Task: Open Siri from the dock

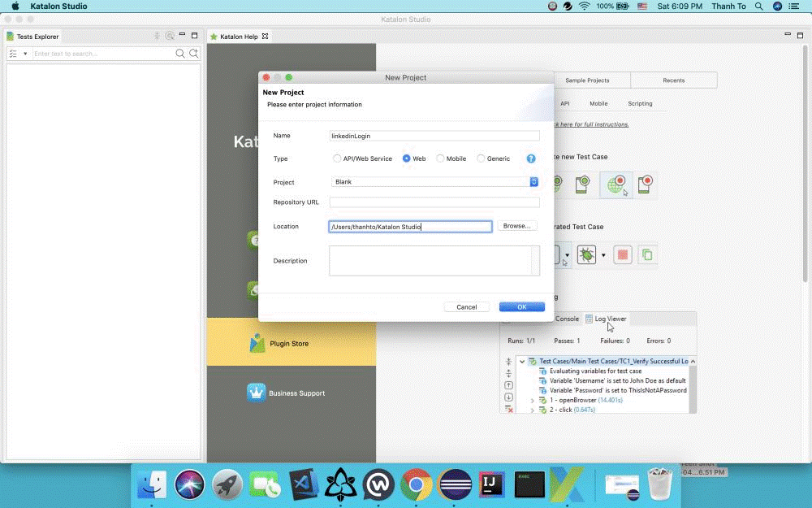Action: click(189, 484)
